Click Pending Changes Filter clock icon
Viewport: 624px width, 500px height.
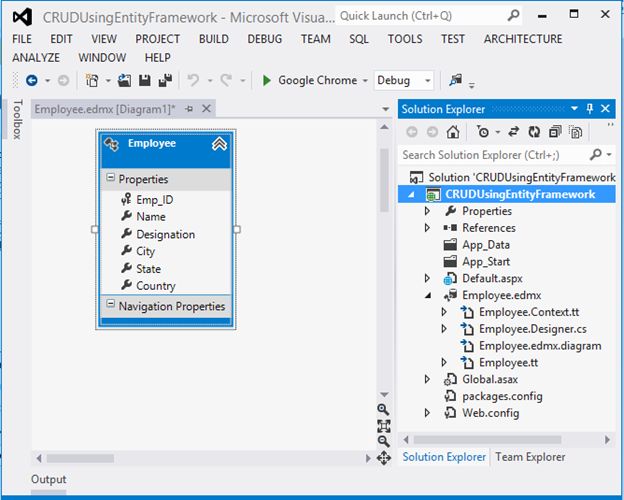pyautogui.click(x=483, y=132)
